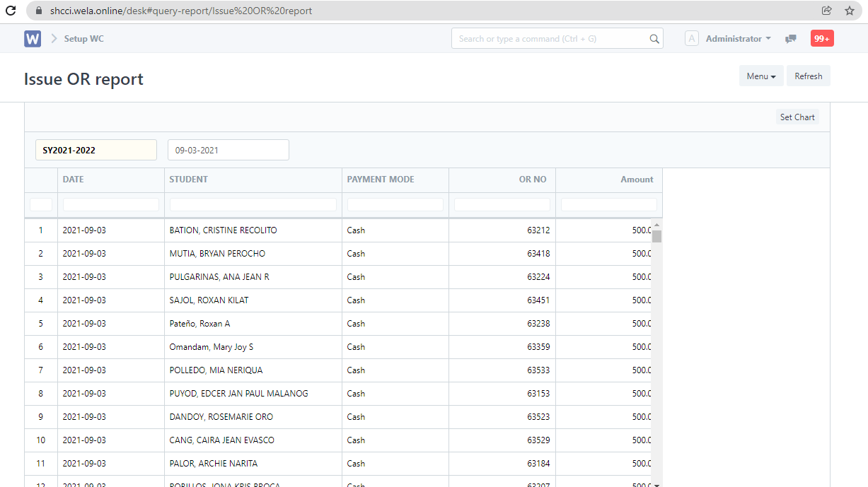Click the Administrator avatar icon
868x487 pixels.
[692, 39]
